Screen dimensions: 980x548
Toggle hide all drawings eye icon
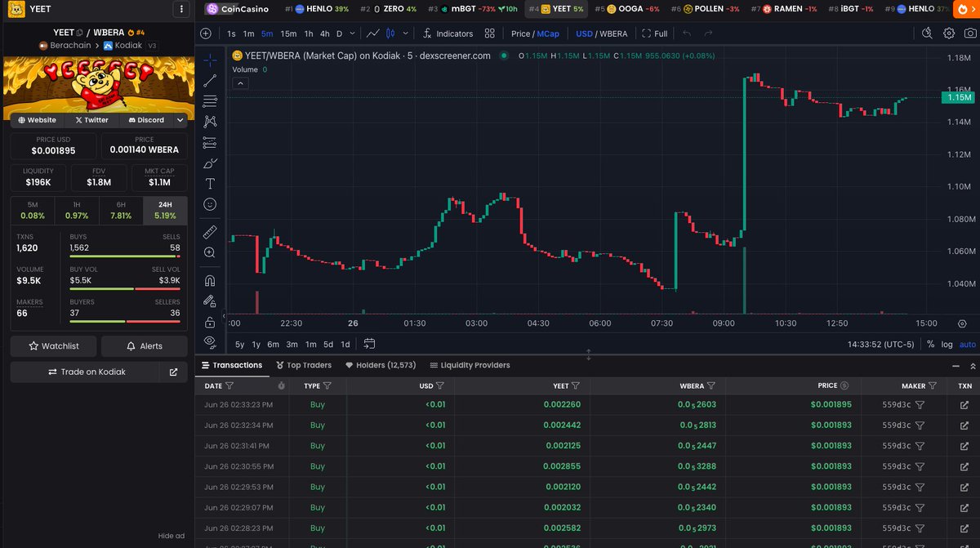[210, 341]
